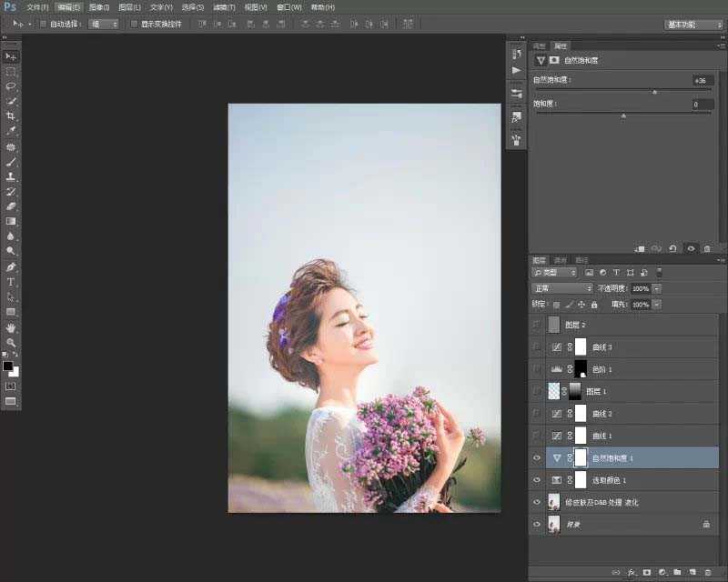Viewport: 728px width, 582px height.
Task: Open the Create new adjustment layer icon
Action: [x=662, y=572]
